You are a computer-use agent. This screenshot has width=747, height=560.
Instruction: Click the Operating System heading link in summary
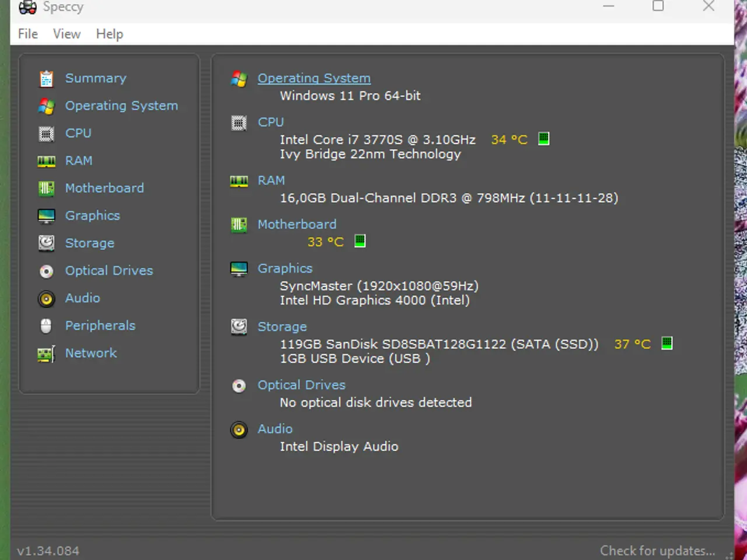pyautogui.click(x=314, y=78)
